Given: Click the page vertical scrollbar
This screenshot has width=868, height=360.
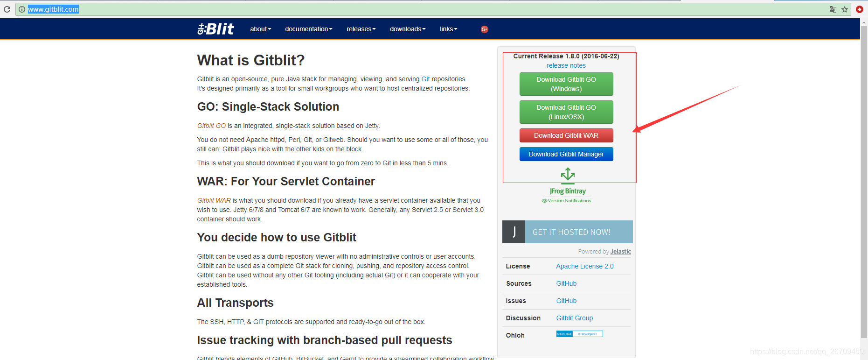Looking at the screenshot, I should click(x=864, y=182).
